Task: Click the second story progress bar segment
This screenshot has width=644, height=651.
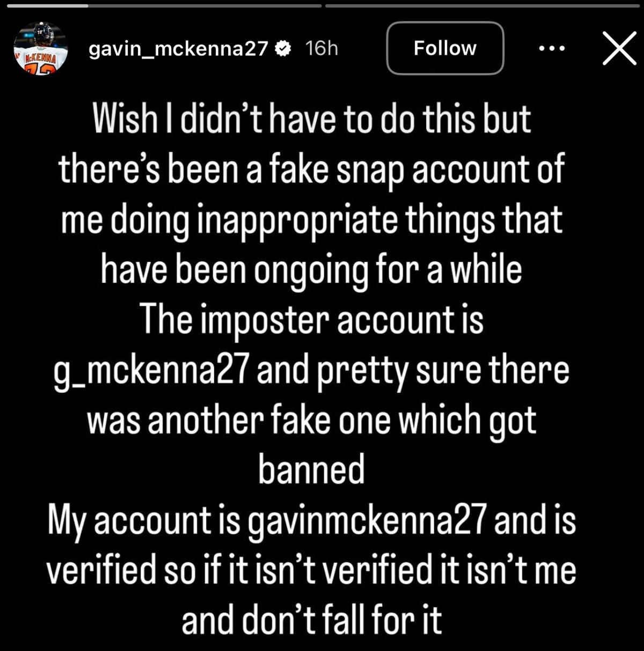Action: [482, 6]
